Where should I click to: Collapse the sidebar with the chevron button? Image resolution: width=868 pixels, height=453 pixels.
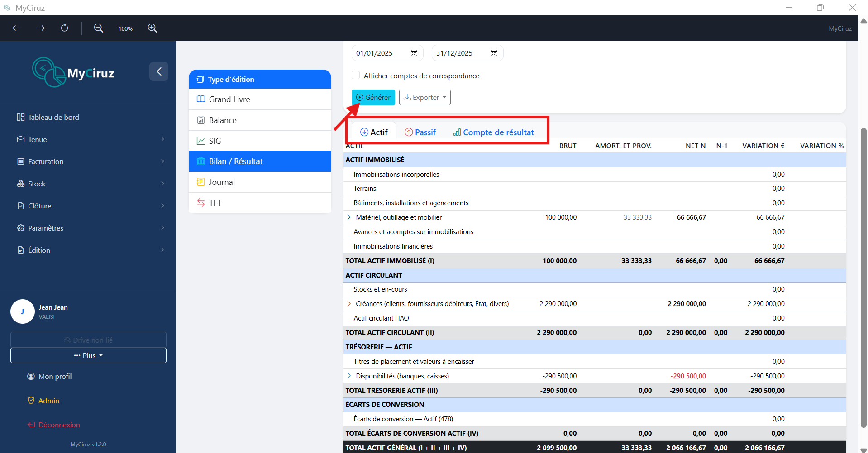pos(159,71)
